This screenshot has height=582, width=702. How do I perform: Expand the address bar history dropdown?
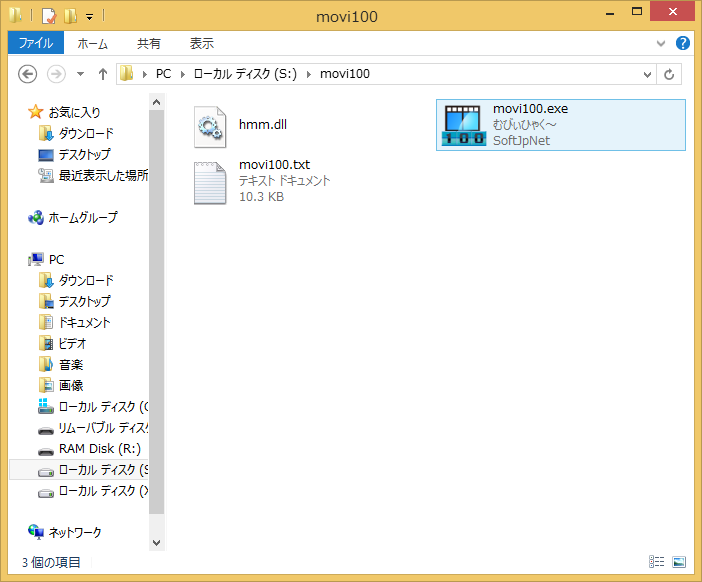click(x=647, y=74)
